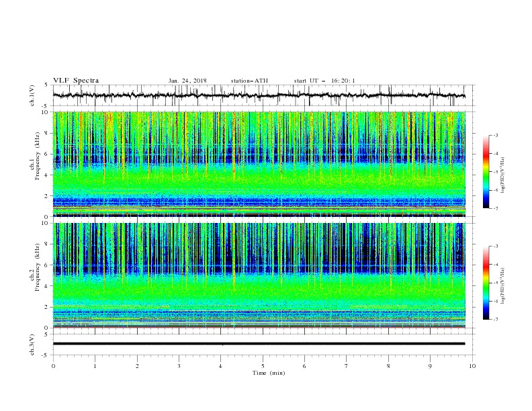
Task: Click the "start UT = 16:20:1" label
Action: pyautogui.click(x=324, y=81)
